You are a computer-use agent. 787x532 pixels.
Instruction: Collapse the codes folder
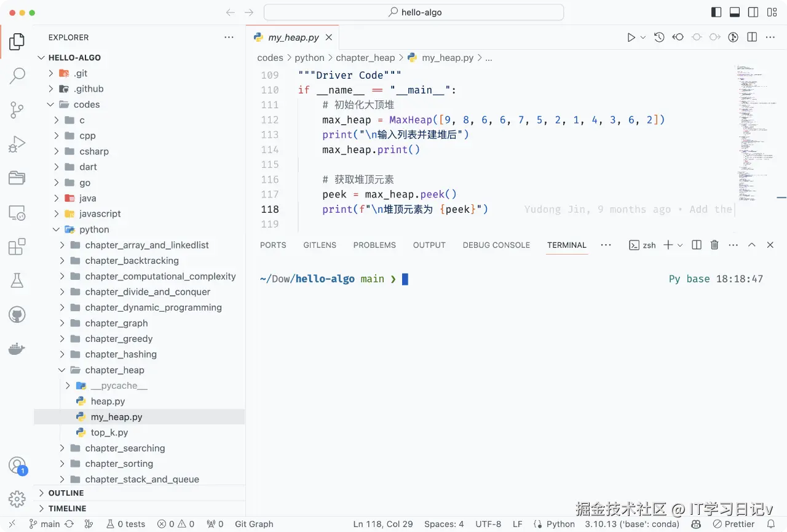click(x=52, y=105)
